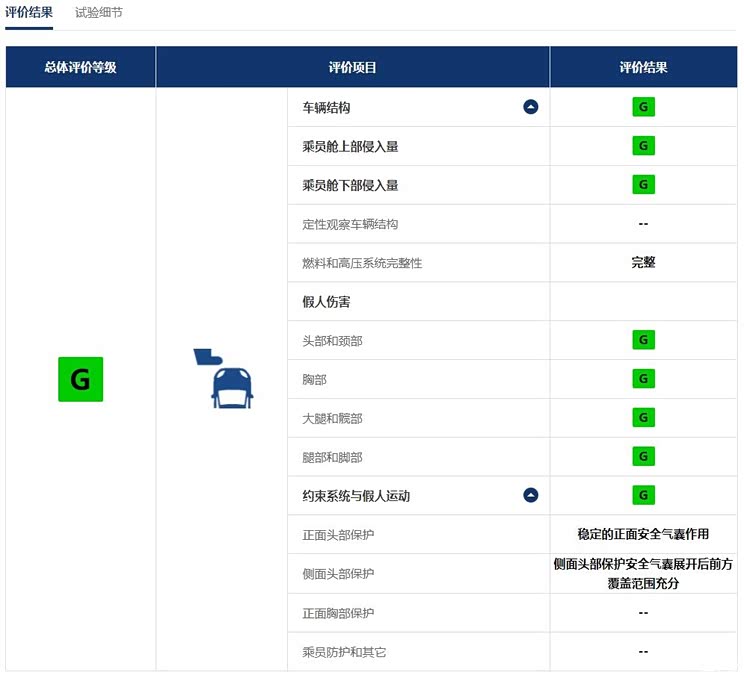The height and width of the screenshot is (678, 744).
Task: Select the 腿部和脚部 row label
Action: point(332,457)
